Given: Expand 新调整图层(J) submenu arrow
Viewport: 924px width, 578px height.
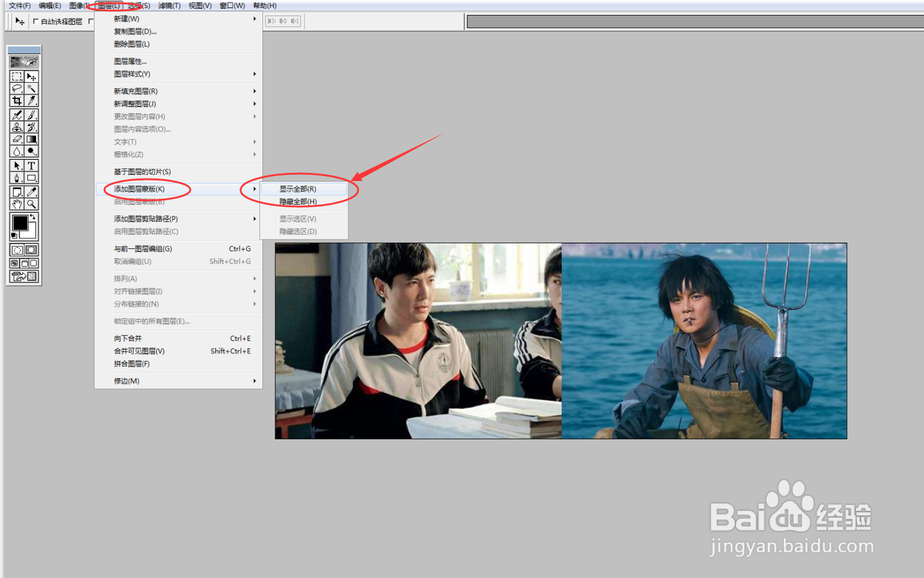Looking at the screenshot, I should [254, 104].
